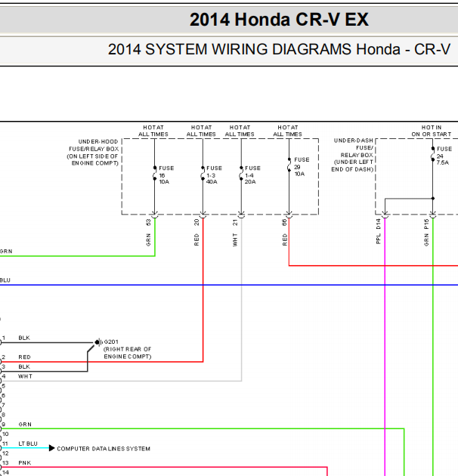Select the "G201" ground label
Image resolution: width=458 pixels, height=476 pixels.
pyautogui.click(x=111, y=342)
